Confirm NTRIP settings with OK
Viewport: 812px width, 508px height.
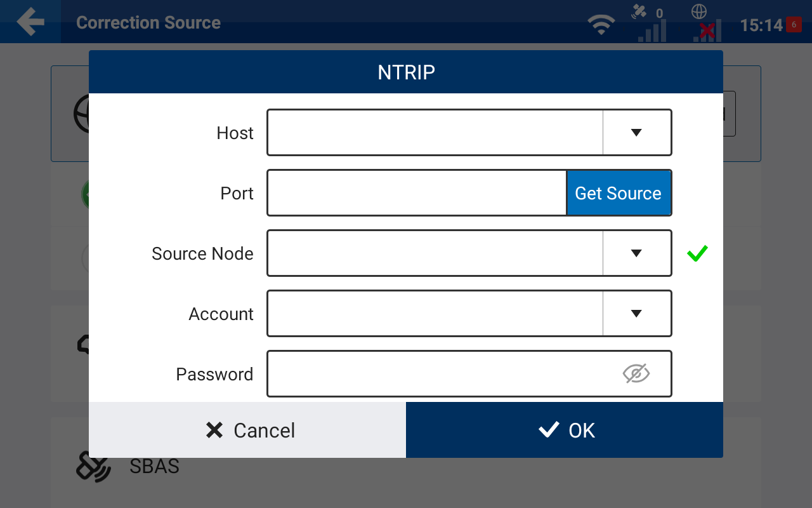click(x=565, y=430)
